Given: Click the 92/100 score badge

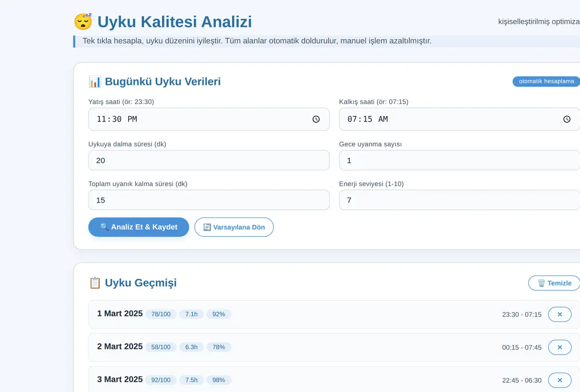Looking at the screenshot, I should (161, 380).
